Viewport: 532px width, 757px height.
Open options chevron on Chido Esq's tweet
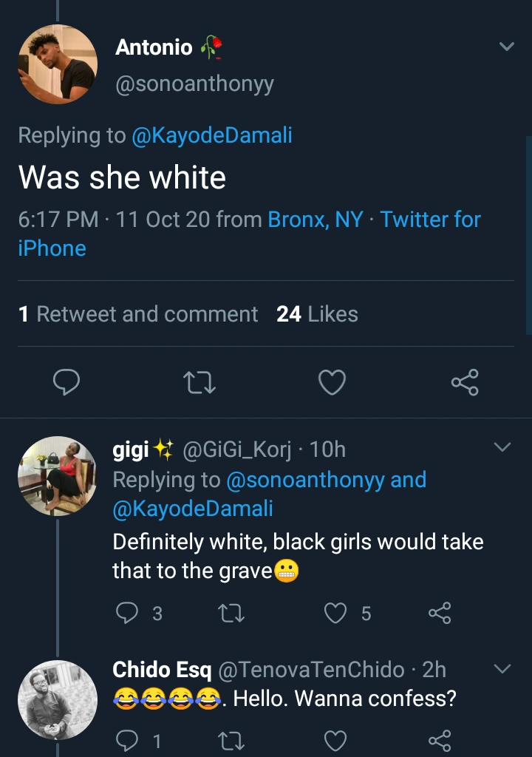[x=502, y=669]
